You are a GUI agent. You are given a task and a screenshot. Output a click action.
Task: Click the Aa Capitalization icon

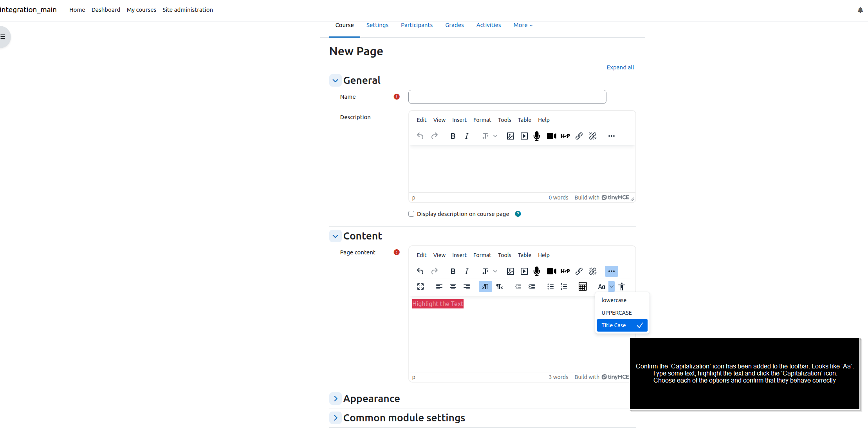602,287
